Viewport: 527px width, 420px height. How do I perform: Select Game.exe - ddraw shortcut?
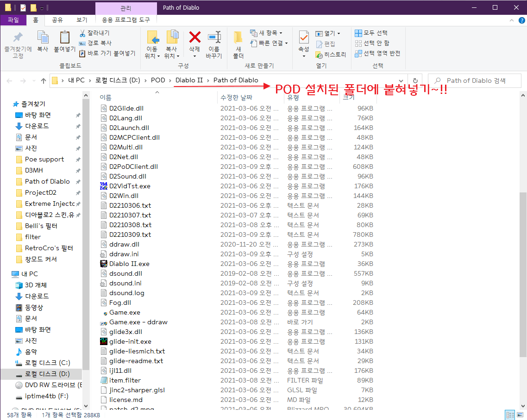click(138, 321)
